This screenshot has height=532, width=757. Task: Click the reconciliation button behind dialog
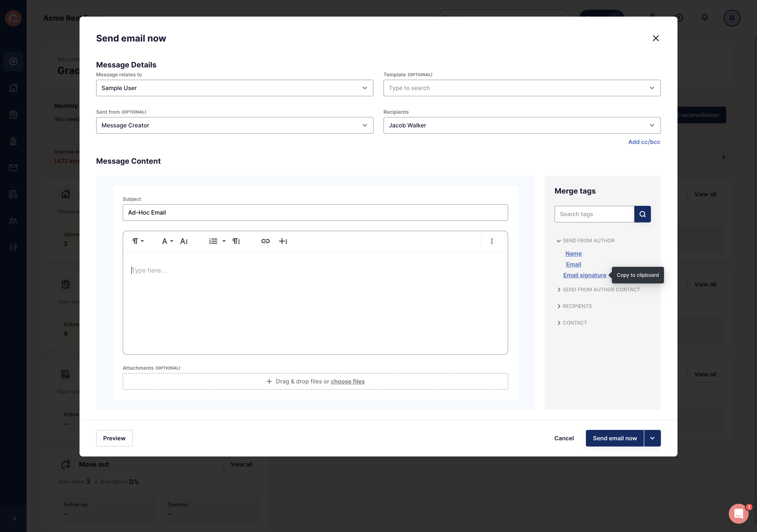(x=702, y=115)
